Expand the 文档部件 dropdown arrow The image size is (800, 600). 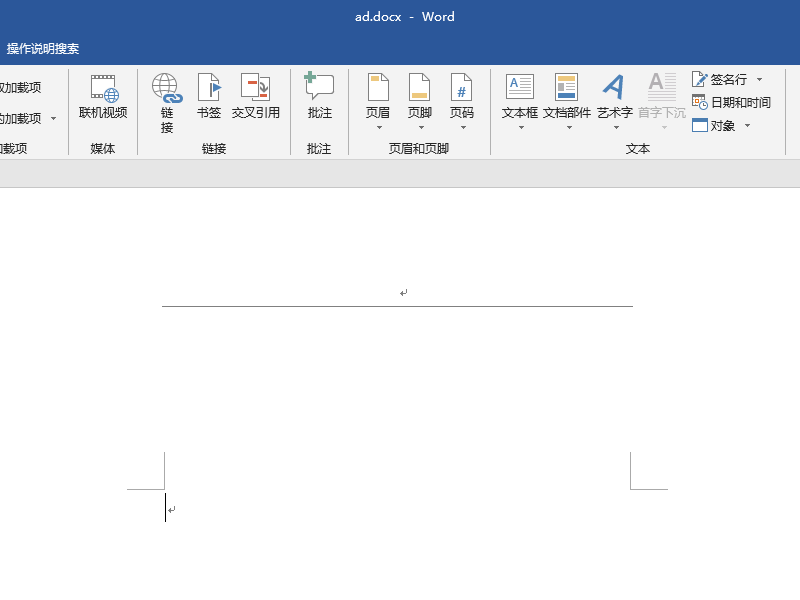tap(569, 128)
